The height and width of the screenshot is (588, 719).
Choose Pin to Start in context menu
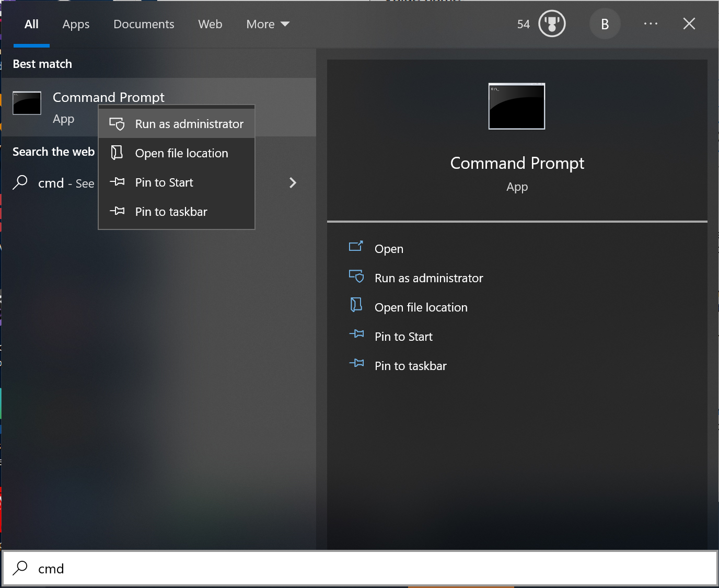pyautogui.click(x=177, y=182)
